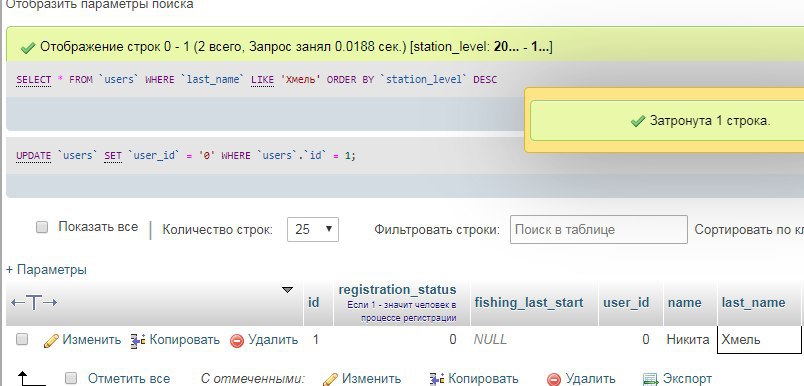Click the Хмель last_name cell
Screen dimensions: 804x386
pyautogui.click(x=759, y=339)
